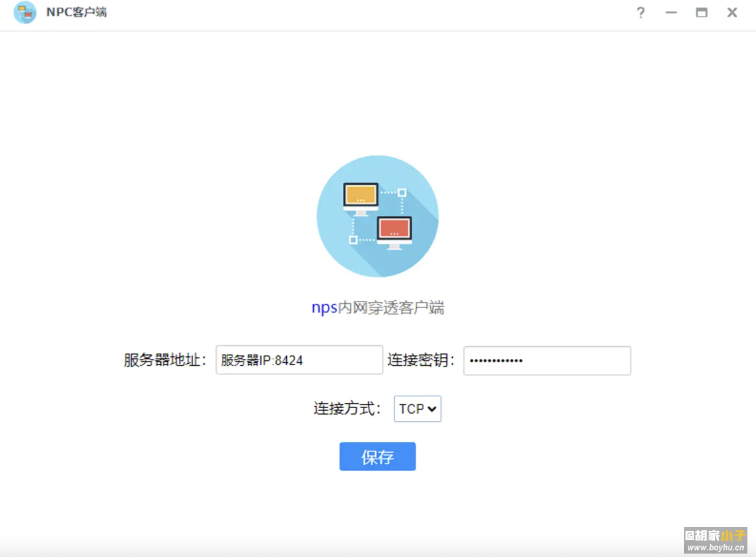Click the 保存 button
This screenshot has height=557, width=756.
(378, 457)
